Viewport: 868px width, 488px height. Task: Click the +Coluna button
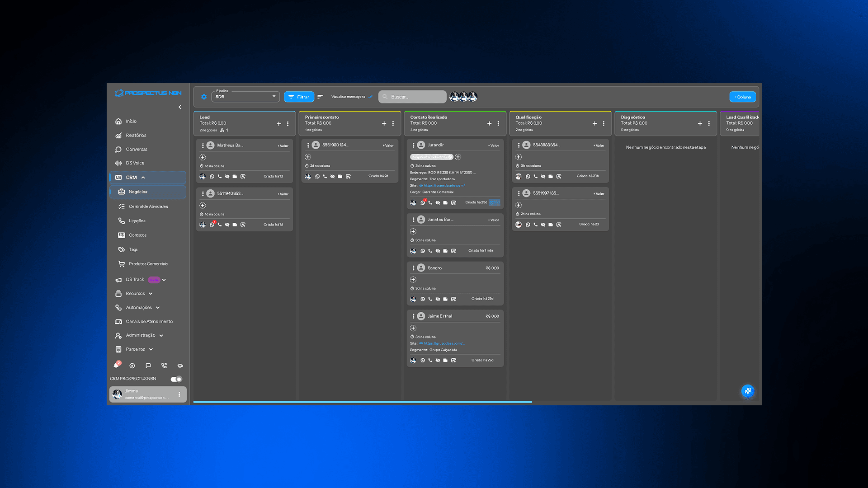742,97
